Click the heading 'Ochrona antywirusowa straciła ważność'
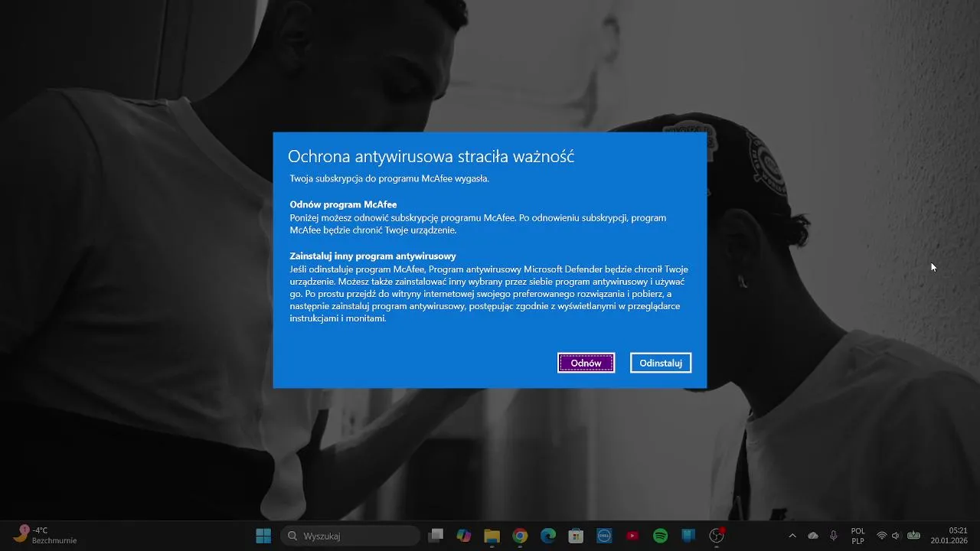980x551 pixels. tap(431, 157)
